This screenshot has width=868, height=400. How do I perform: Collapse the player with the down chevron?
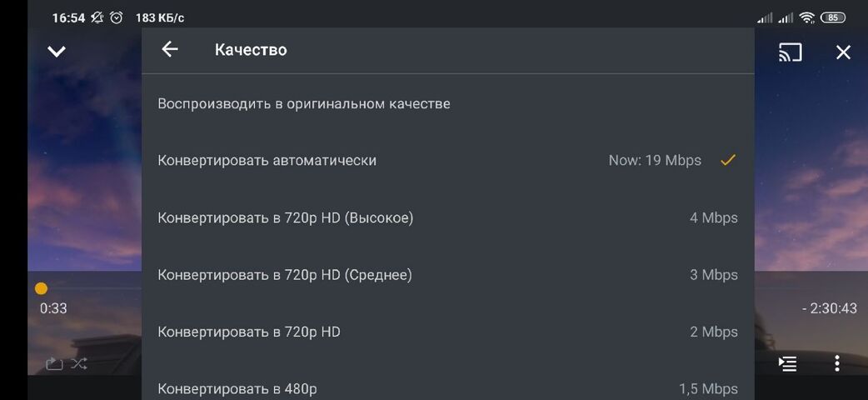[57, 52]
